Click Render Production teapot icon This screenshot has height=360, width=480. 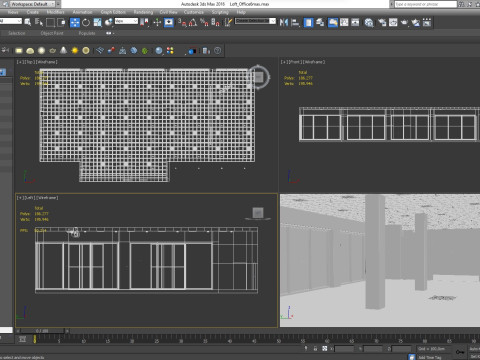point(404,22)
